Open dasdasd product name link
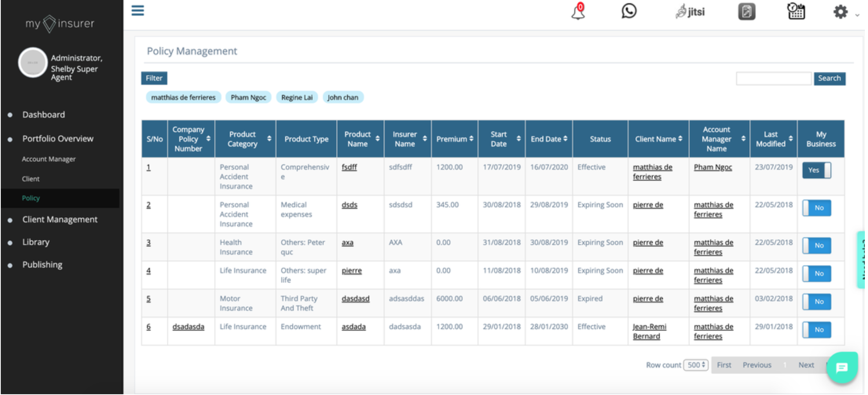The width and height of the screenshot is (868, 395). click(355, 299)
